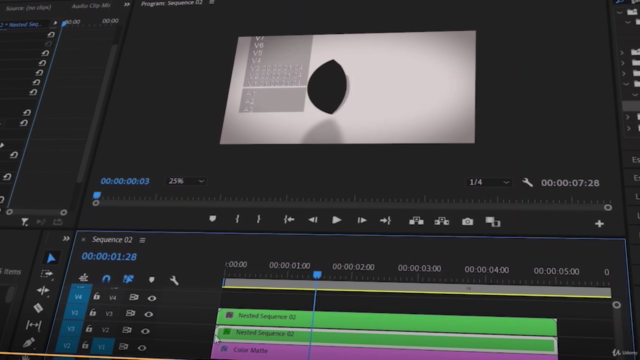
Task: Click Insert sequences as nests icon
Action: pyautogui.click(x=84, y=278)
